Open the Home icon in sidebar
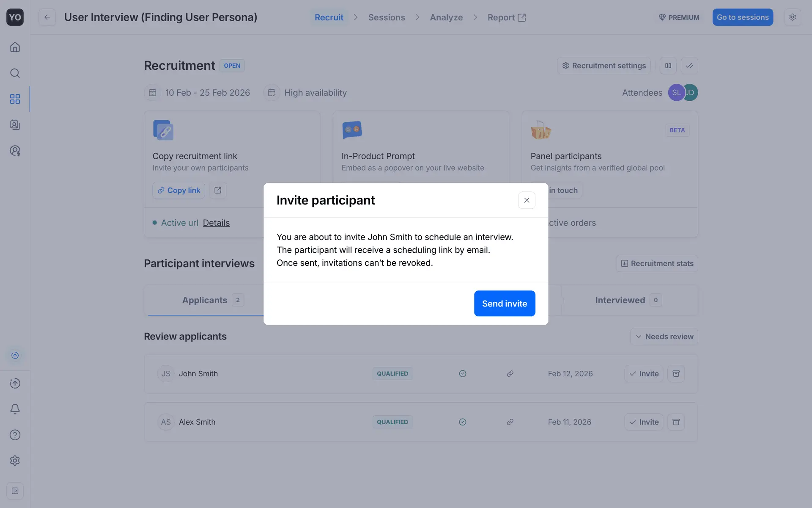Viewport: 812px width, 508px height. pyautogui.click(x=15, y=47)
